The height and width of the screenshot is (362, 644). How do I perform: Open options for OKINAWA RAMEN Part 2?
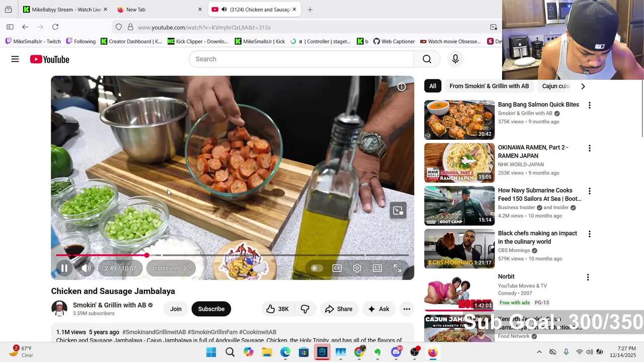(589, 148)
